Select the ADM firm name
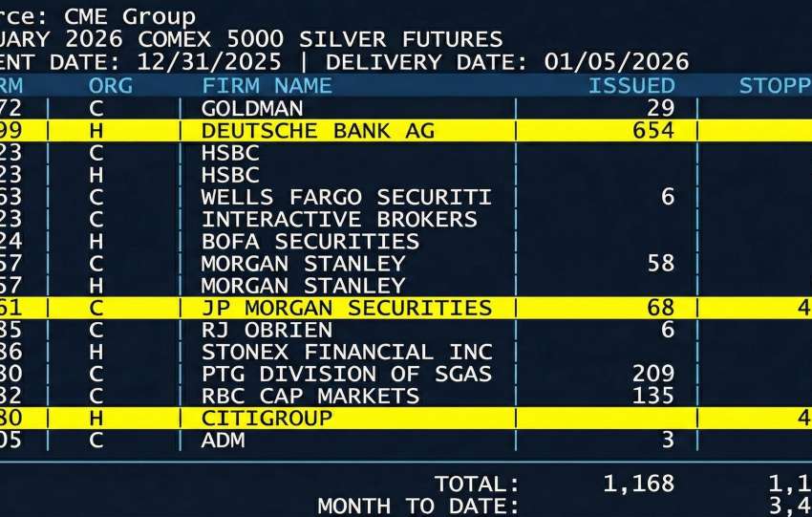The width and height of the screenshot is (812, 517). (223, 441)
